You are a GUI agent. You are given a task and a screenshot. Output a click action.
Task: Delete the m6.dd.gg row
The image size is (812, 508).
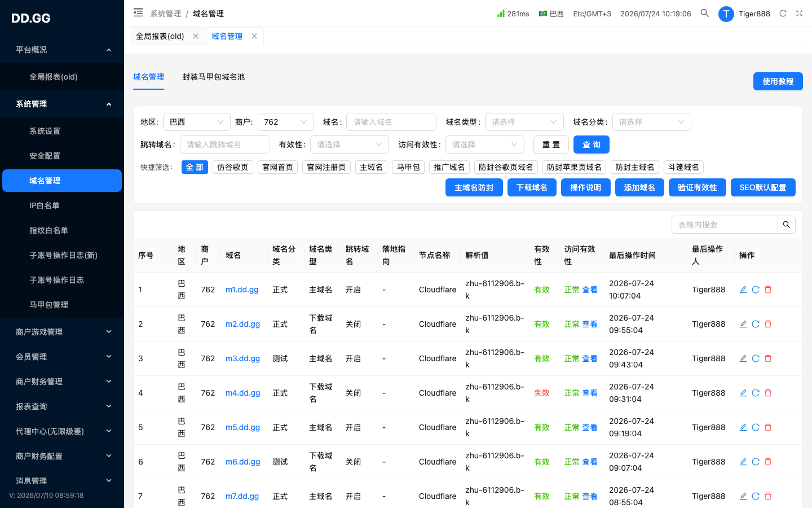pos(768,462)
